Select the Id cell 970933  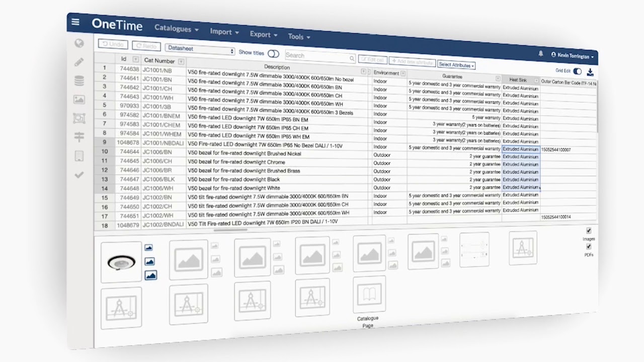(x=129, y=106)
